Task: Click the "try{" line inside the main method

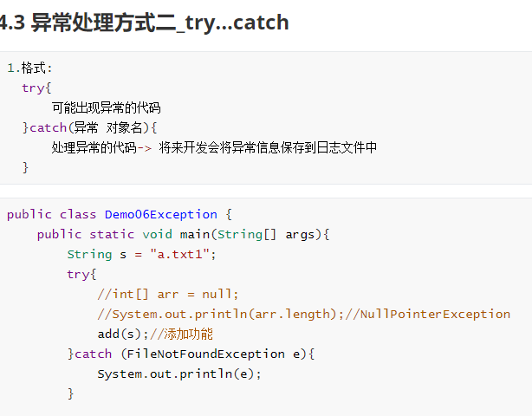Action: tap(81, 274)
